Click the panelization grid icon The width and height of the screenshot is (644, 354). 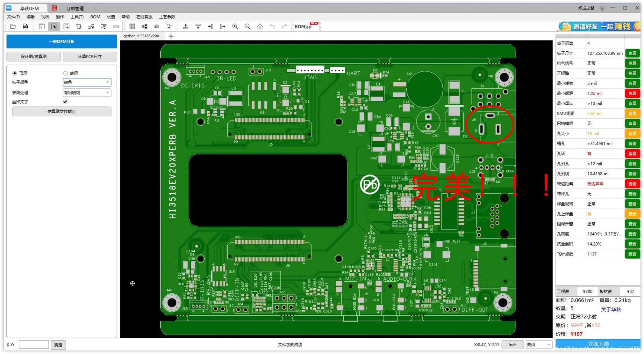tap(132, 26)
